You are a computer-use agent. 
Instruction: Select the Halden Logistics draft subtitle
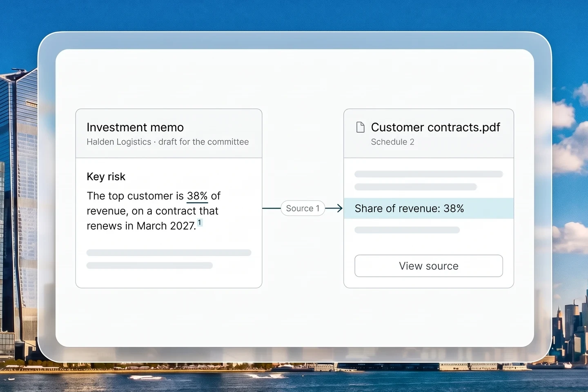167,142
